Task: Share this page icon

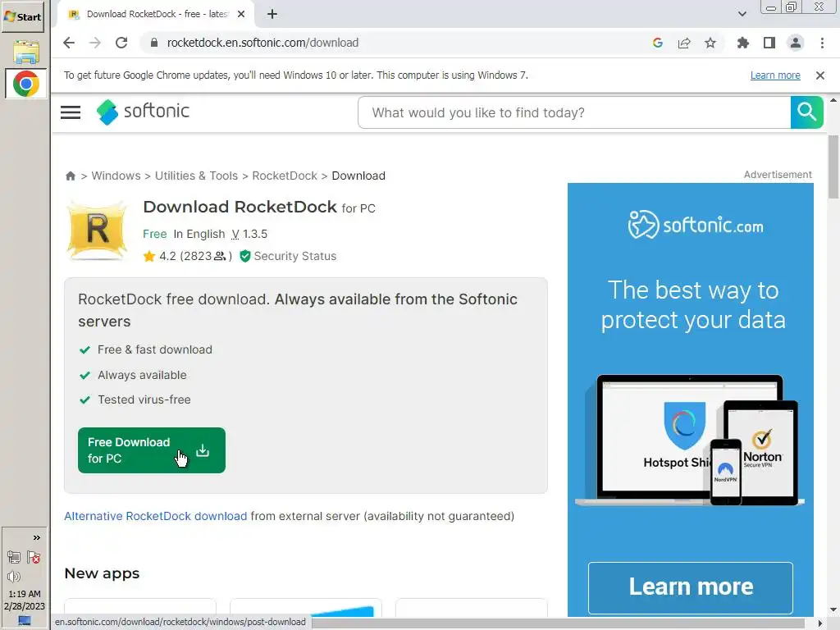Action: tap(684, 43)
